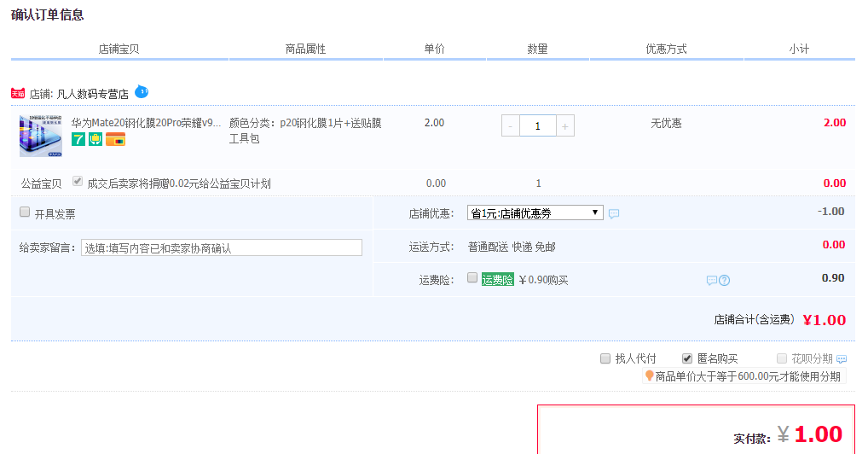
Task: Click the 小计 column header
Action: click(x=799, y=49)
